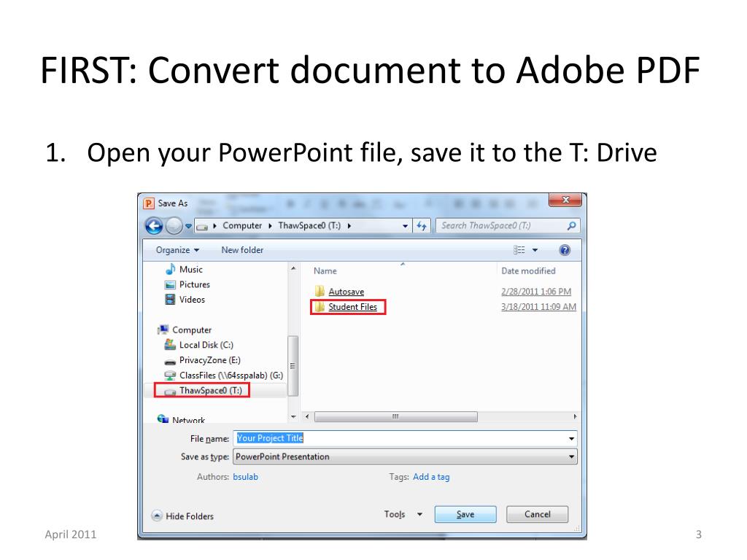Image resolution: width=747 pixels, height=560 pixels.
Task: Click the Back navigation arrow
Action: (154, 226)
